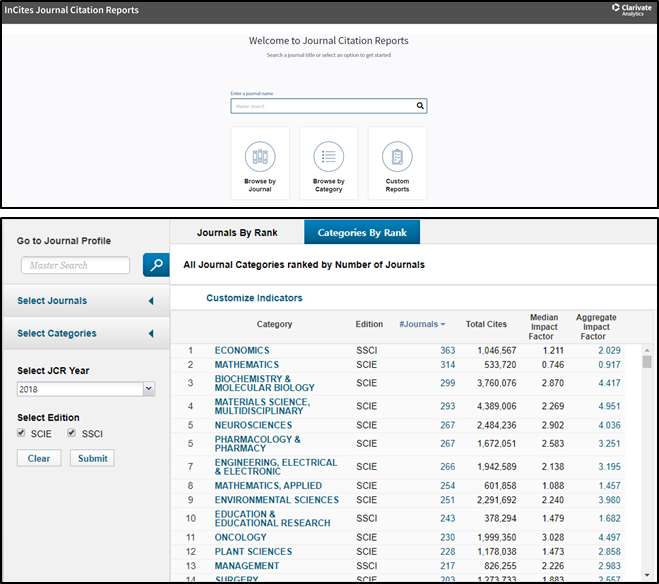Click aggregate impact factor 2.029

coord(609,350)
